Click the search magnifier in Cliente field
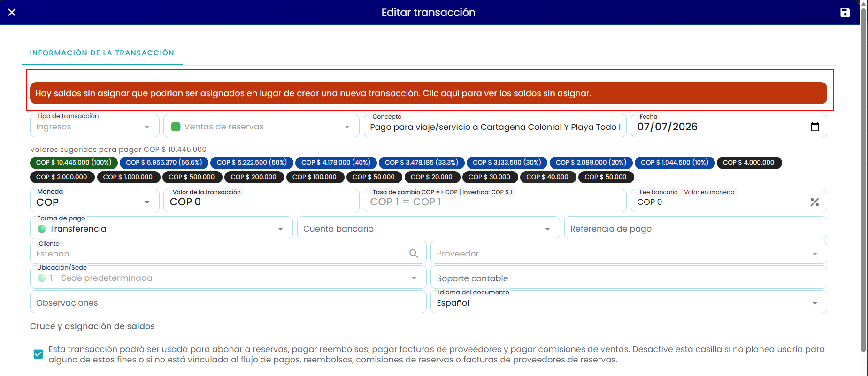Image resolution: width=868 pixels, height=376 pixels. [414, 254]
